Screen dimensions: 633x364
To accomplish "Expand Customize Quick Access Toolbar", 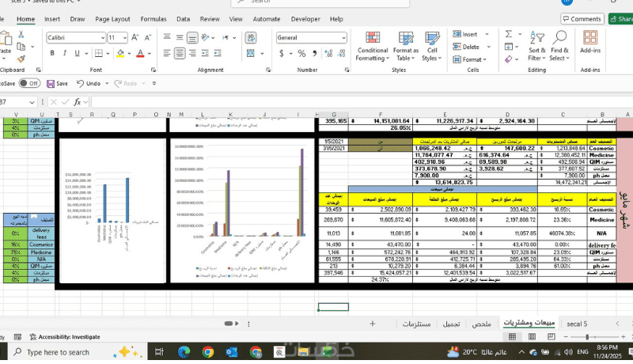I will coord(154,84).
